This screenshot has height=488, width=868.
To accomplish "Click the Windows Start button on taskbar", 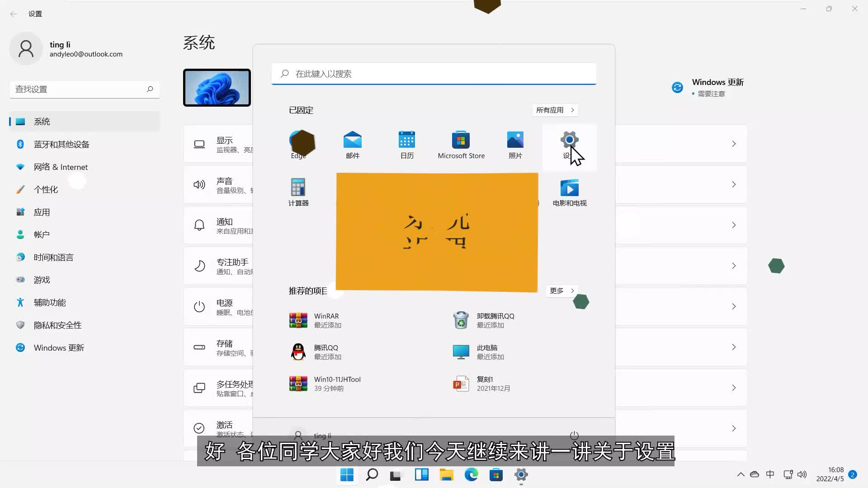I will (x=347, y=475).
